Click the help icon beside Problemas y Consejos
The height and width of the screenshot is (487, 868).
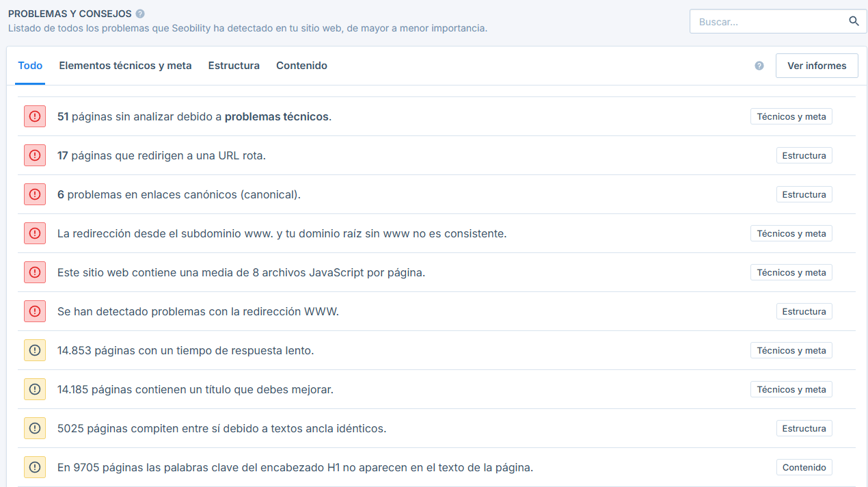click(x=140, y=14)
